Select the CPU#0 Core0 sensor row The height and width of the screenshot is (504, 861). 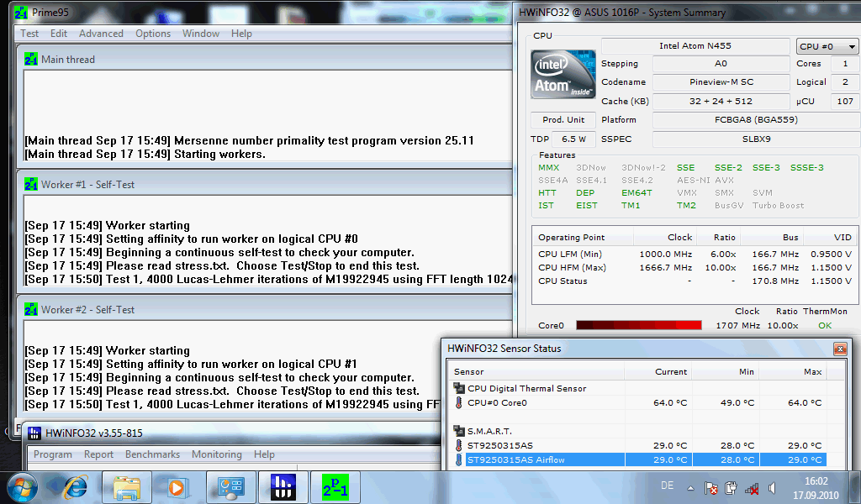pos(640,402)
